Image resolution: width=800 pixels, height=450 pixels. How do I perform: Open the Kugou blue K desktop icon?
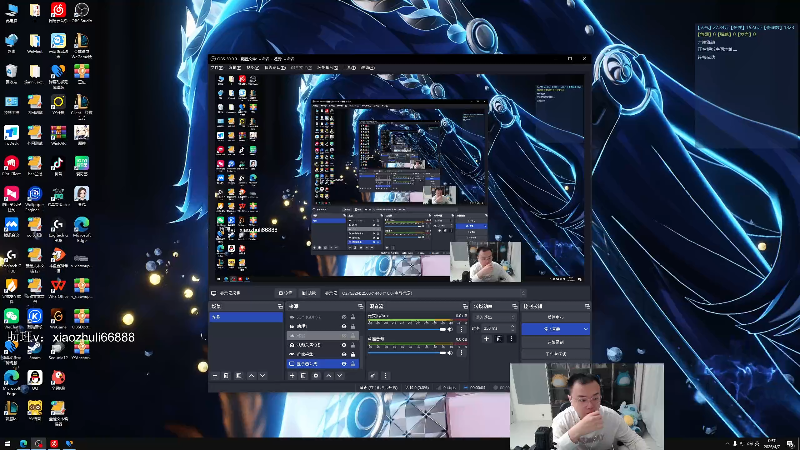tap(35, 316)
